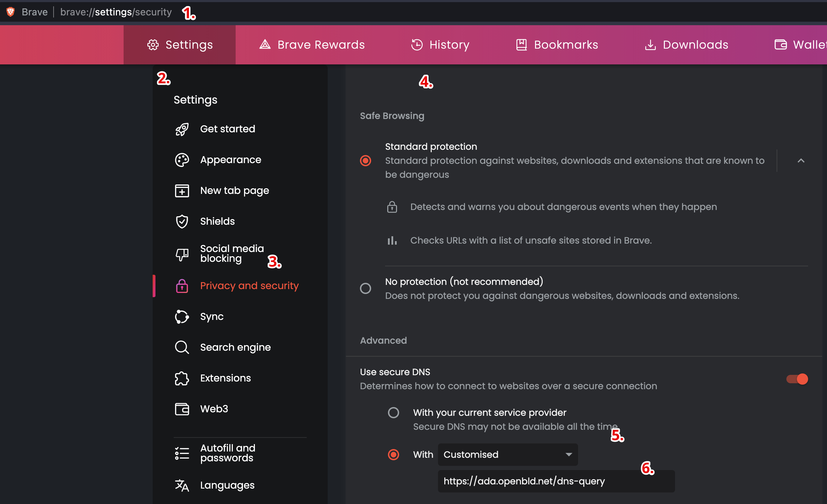
Task: Click the Brave lion logo in address bar
Action: pyautogui.click(x=11, y=12)
